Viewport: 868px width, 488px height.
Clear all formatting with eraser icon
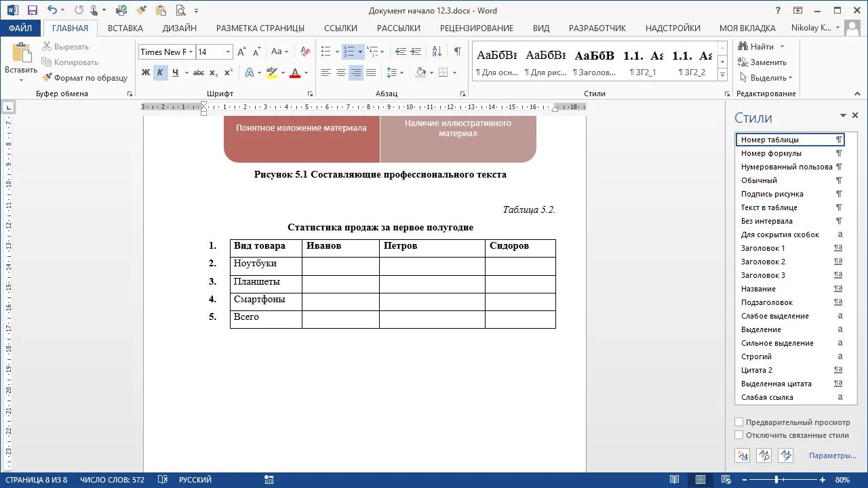tap(305, 52)
